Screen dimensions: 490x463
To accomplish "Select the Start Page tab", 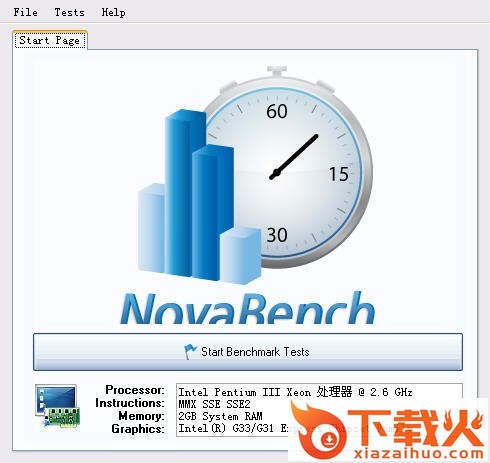I will pos(50,40).
